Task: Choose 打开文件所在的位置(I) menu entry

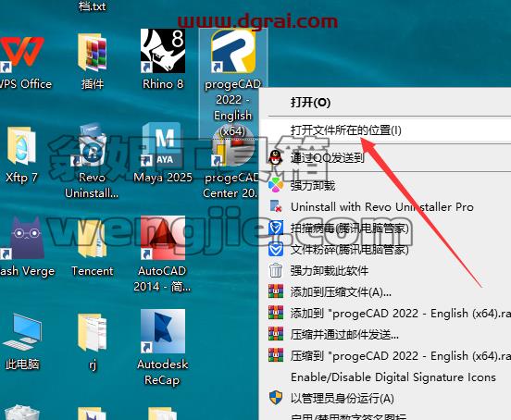Action: click(385, 130)
